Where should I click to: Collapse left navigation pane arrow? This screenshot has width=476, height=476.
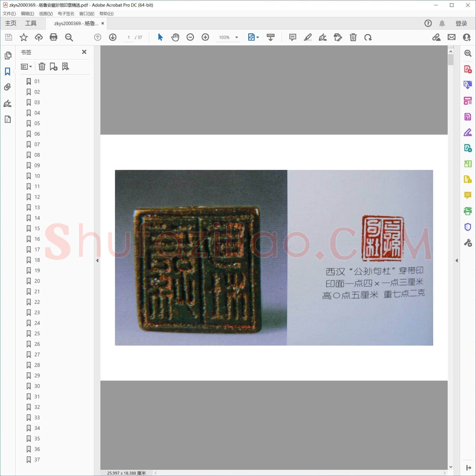tap(97, 260)
